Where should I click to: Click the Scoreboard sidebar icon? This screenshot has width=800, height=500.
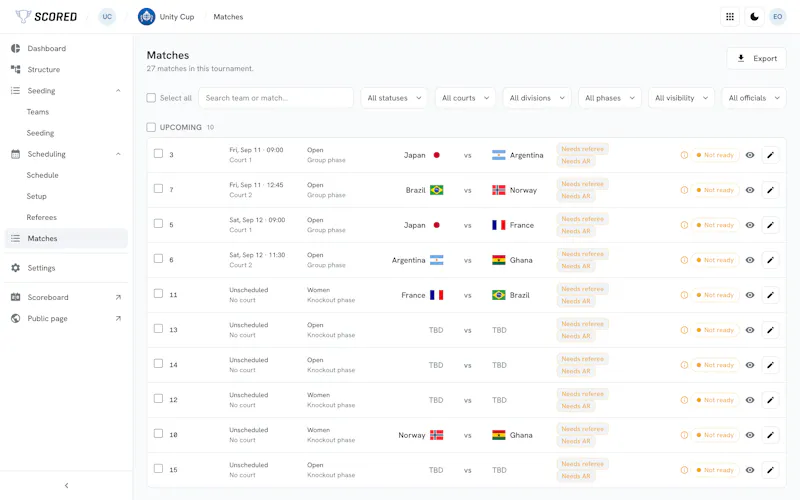[16, 297]
